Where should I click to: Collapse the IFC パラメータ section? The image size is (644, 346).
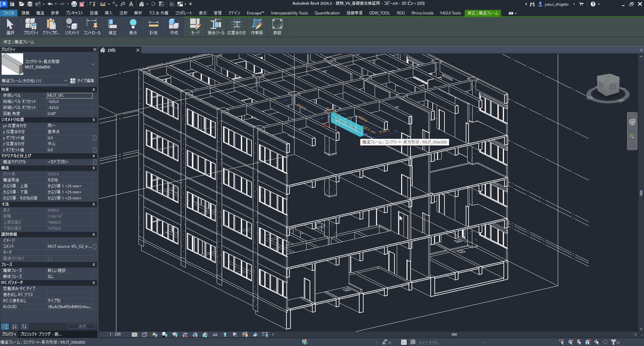(94, 283)
